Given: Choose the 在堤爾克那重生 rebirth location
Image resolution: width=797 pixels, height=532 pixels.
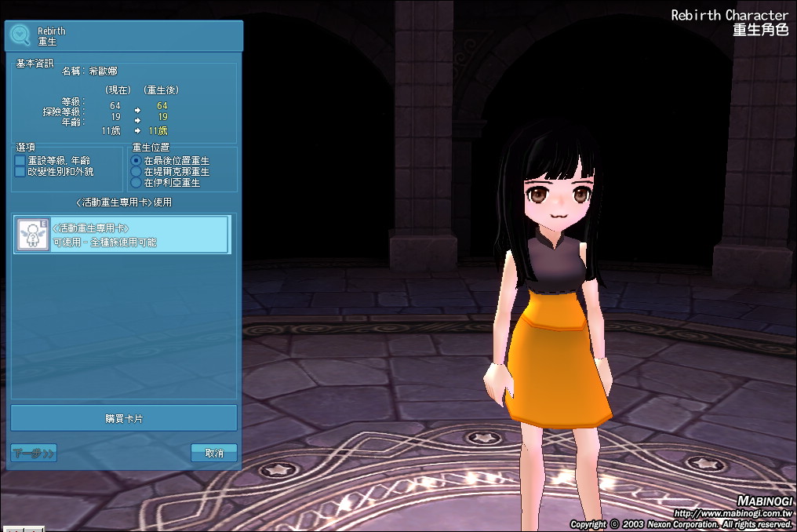Looking at the screenshot, I should [136, 171].
